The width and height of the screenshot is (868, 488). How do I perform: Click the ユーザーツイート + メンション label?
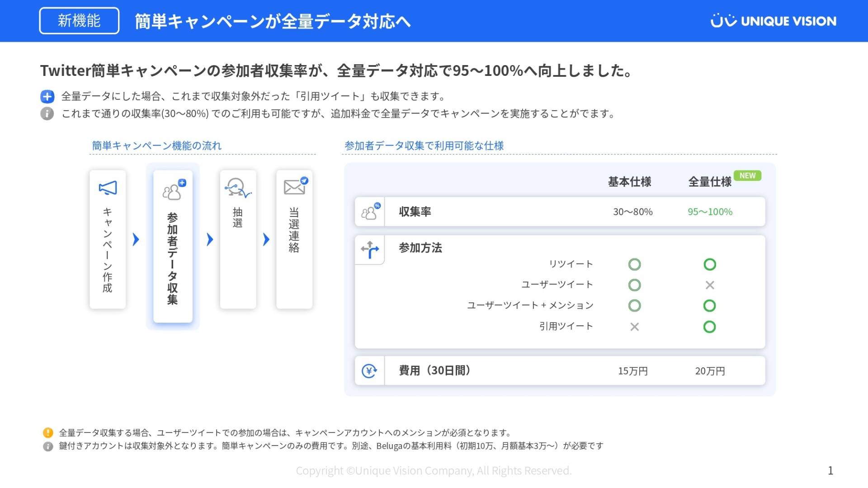coord(530,305)
